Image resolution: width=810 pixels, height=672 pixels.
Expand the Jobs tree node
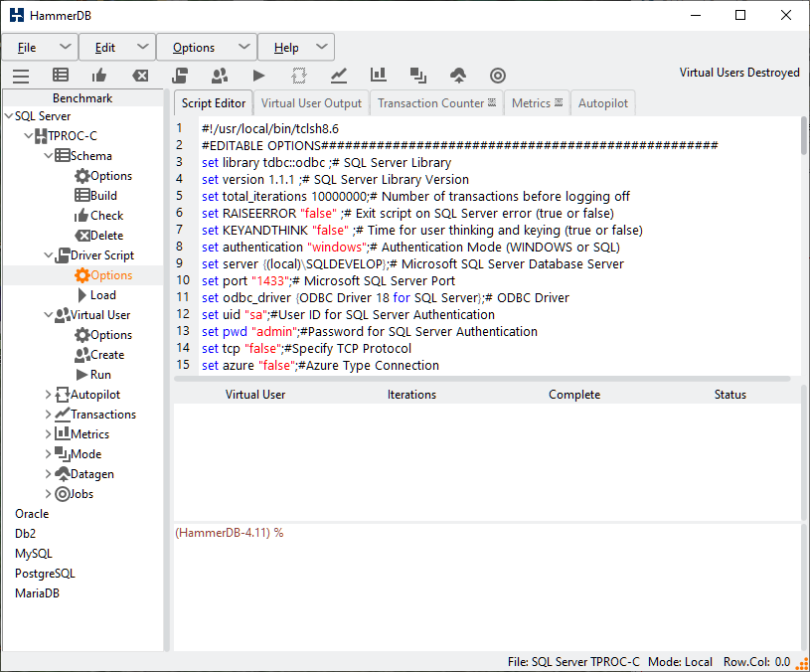click(x=48, y=494)
